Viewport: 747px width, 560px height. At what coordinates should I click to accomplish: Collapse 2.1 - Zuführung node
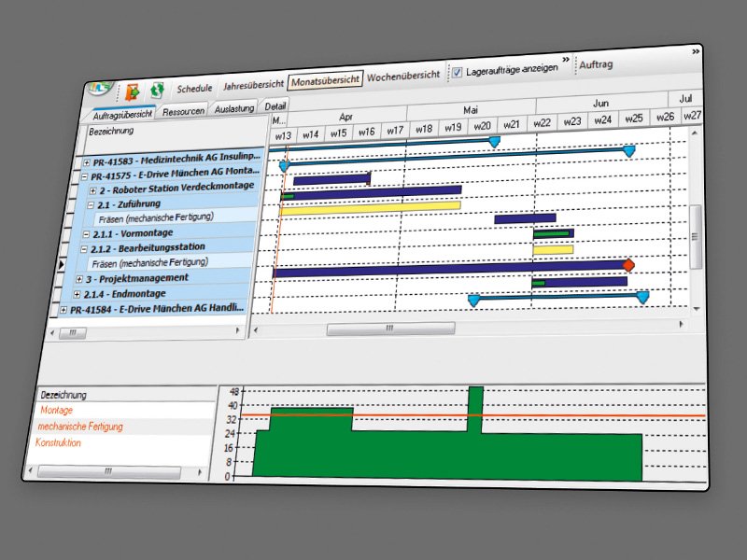point(91,205)
